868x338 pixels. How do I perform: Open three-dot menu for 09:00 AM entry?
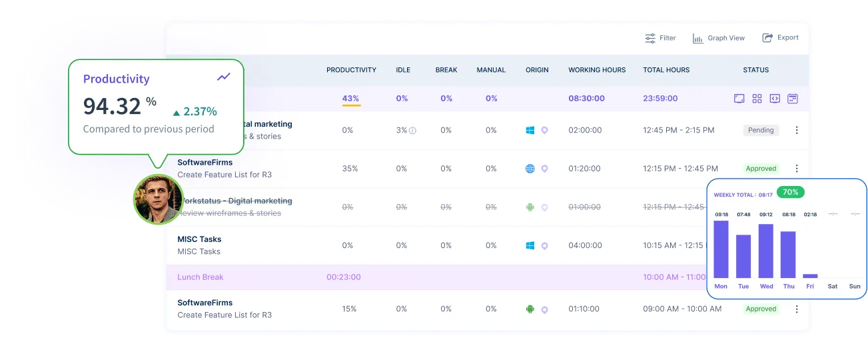pyautogui.click(x=797, y=309)
